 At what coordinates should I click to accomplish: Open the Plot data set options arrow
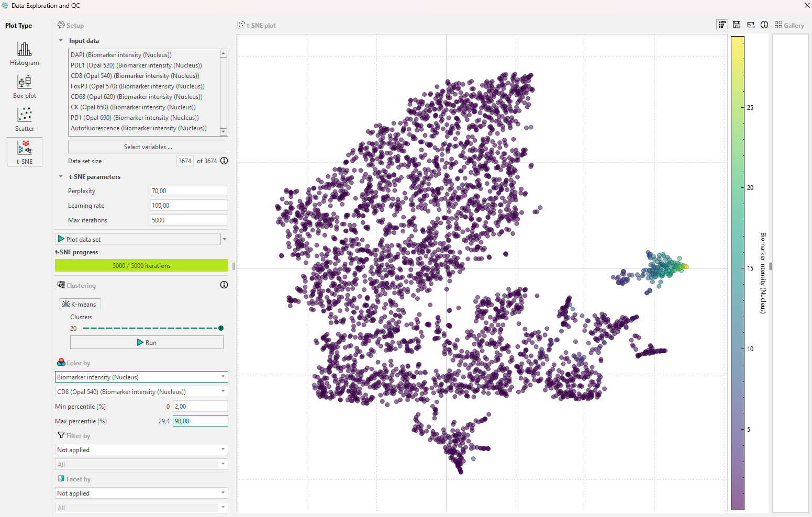click(x=225, y=239)
